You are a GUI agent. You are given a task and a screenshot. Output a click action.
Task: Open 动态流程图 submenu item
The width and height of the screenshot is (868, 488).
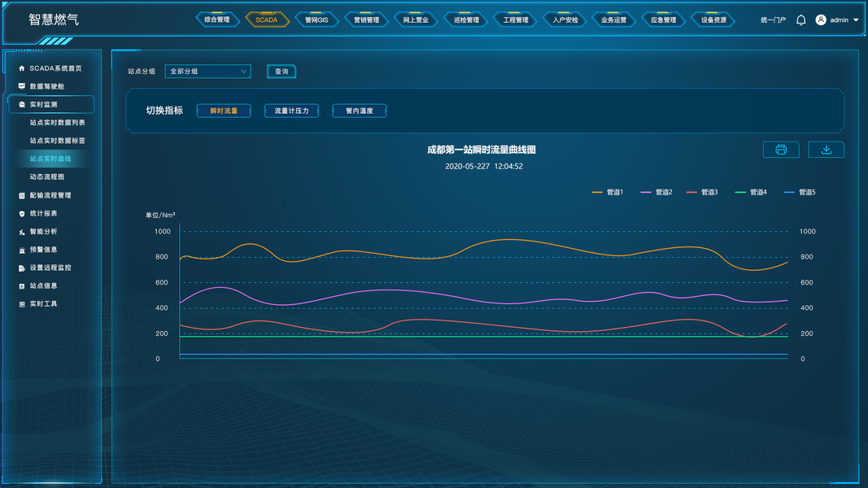click(47, 177)
